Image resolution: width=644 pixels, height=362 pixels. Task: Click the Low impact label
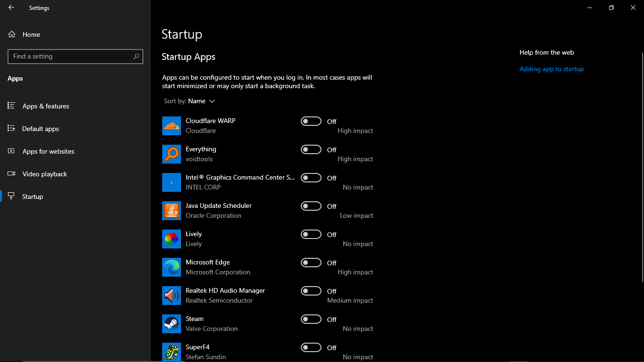[x=356, y=215]
